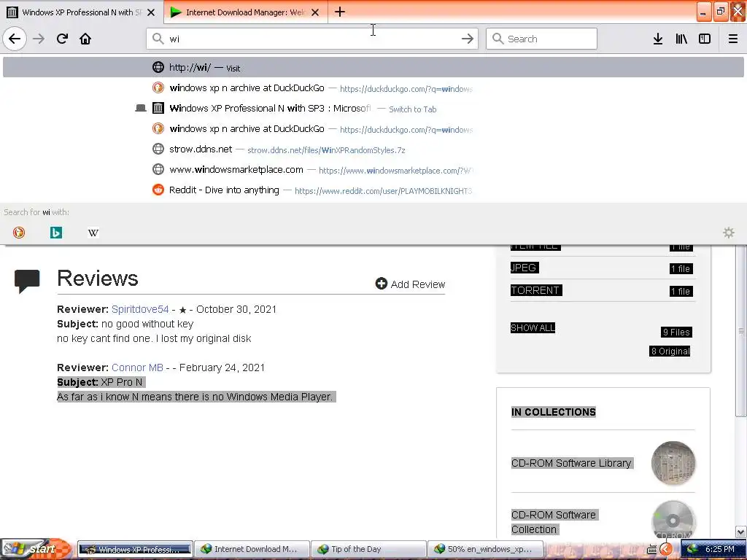Screen dimensions: 747x560
Task: Search wi with Bing engine icon
Action: 56,233
